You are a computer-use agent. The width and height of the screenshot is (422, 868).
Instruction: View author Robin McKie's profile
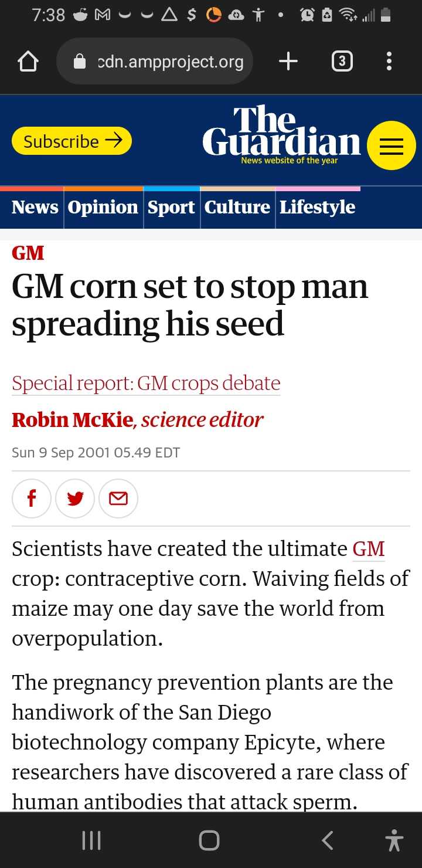72,420
